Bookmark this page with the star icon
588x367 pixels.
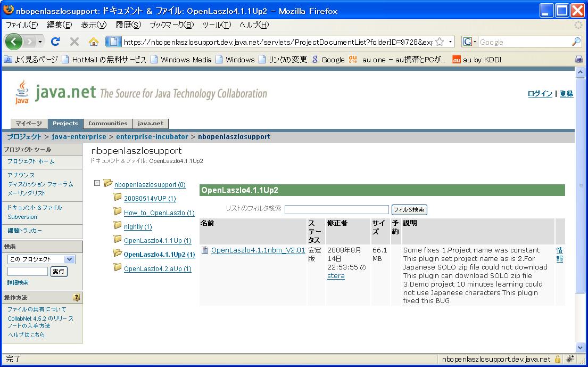pyautogui.click(x=440, y=42)
